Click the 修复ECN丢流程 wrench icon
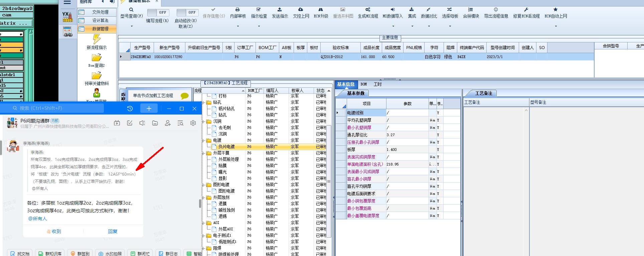Screen dimensions: 644x256 tap(526, 10)
